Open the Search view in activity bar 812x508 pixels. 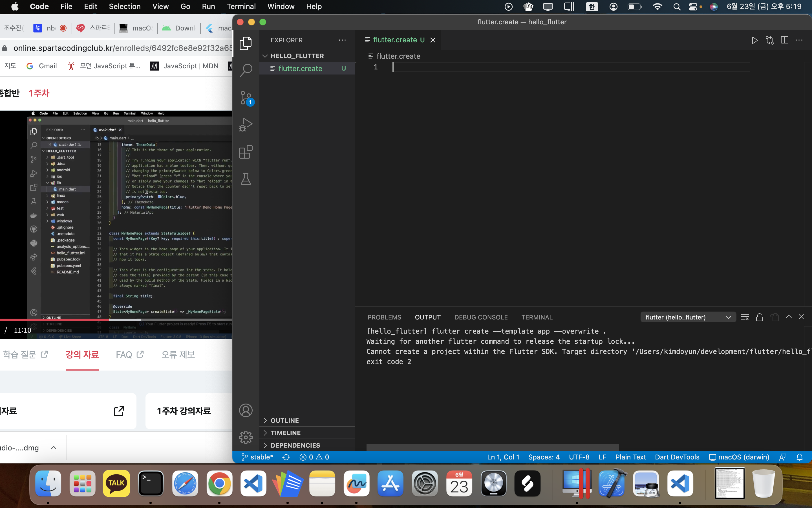point(246,70)
